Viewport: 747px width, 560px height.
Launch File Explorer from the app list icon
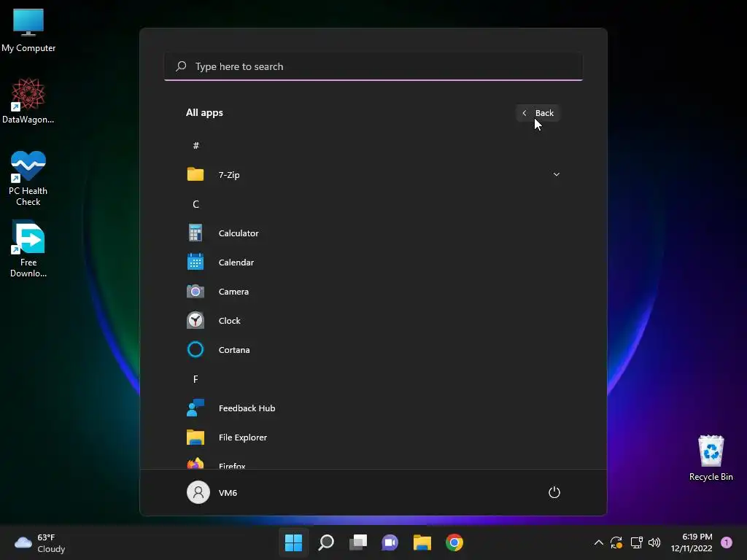point(196,437)
